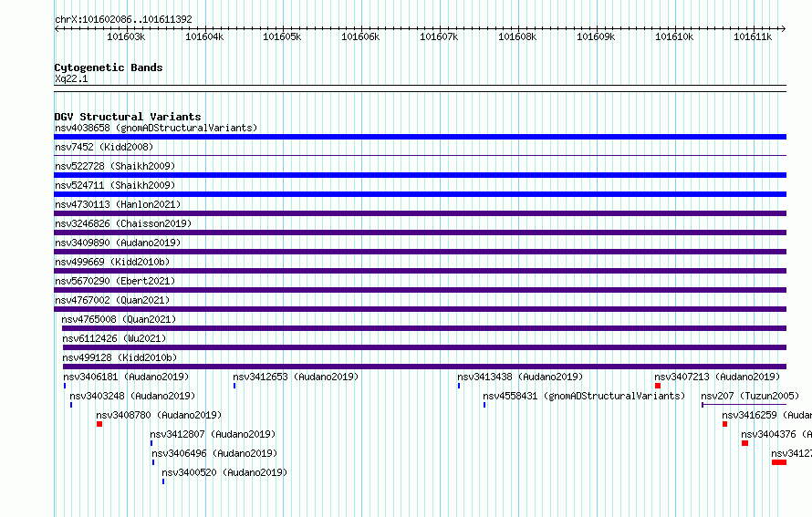The height and width of the screenshot is (517, 812).
Task: Select the purple bar under nsv4730113
Action: (420, 213)
